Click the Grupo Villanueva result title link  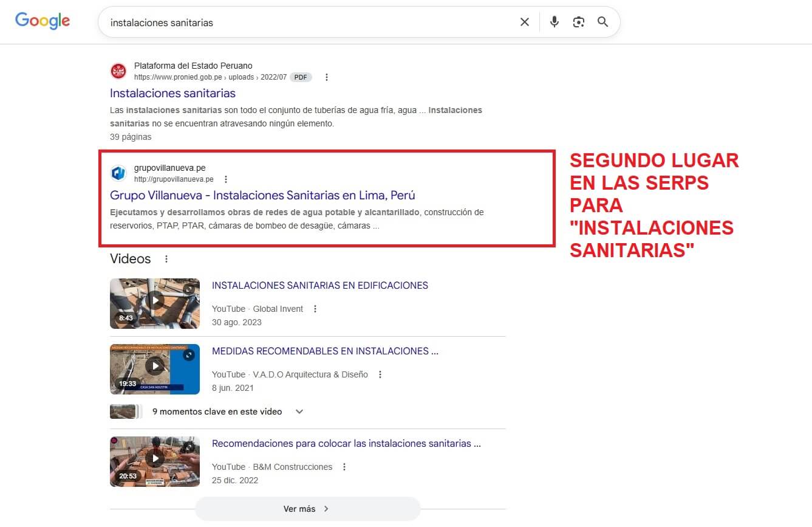(262, 195)
